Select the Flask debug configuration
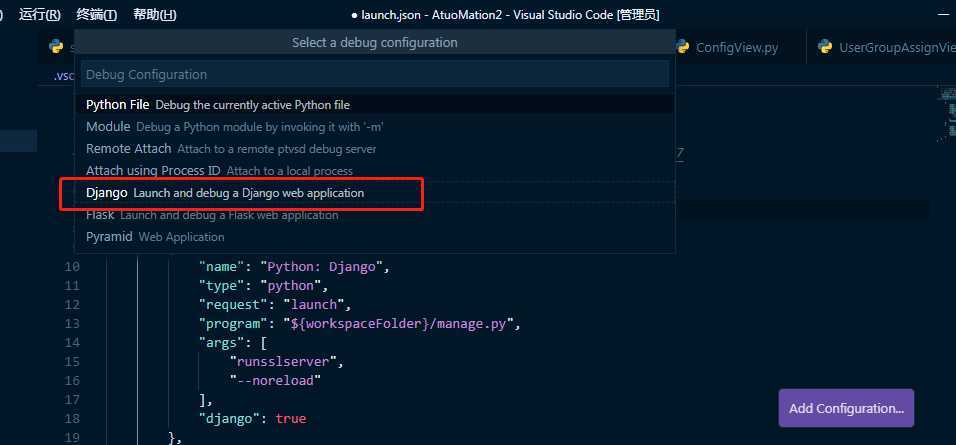This screenshot has width=956, height=445. tap(374, 215)
